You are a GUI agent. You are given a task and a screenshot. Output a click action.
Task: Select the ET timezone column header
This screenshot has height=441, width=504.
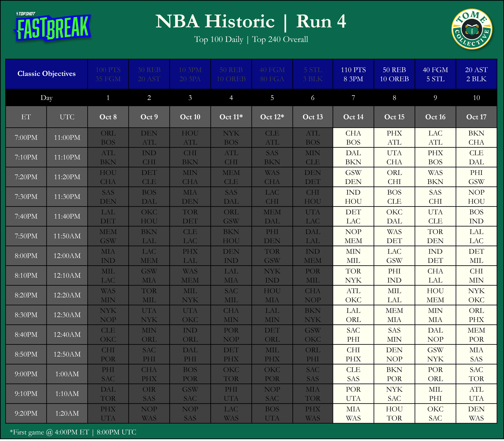coord(26,117)
